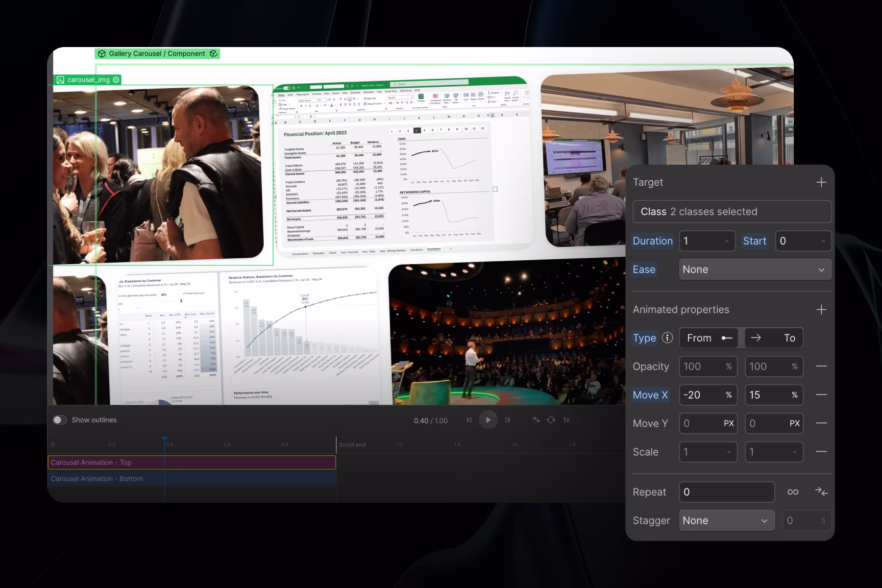Skip to timeline start
Screen dimensions: 882x588
(x=469, y=420)
